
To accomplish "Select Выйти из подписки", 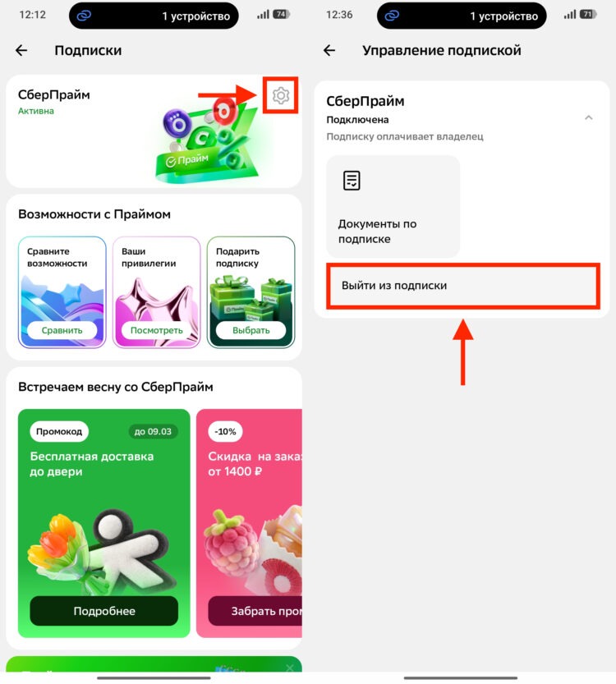I will pyautogui.click(x=463, y=286).
